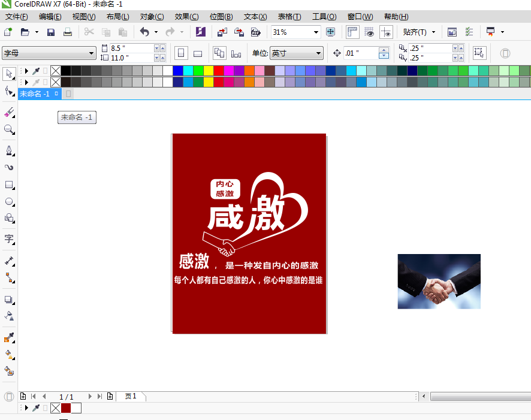Open the Export dialog via toolbar icon
The width and height of the screenshot is (531, 420).
(x=239, y=32)
